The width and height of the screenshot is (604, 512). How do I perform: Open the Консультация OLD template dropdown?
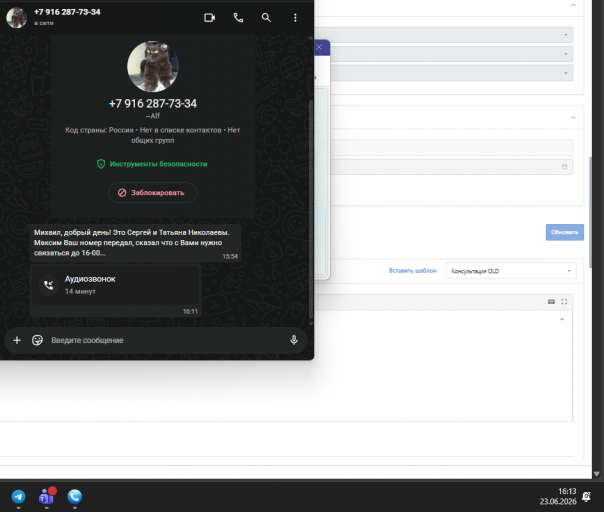511,271
